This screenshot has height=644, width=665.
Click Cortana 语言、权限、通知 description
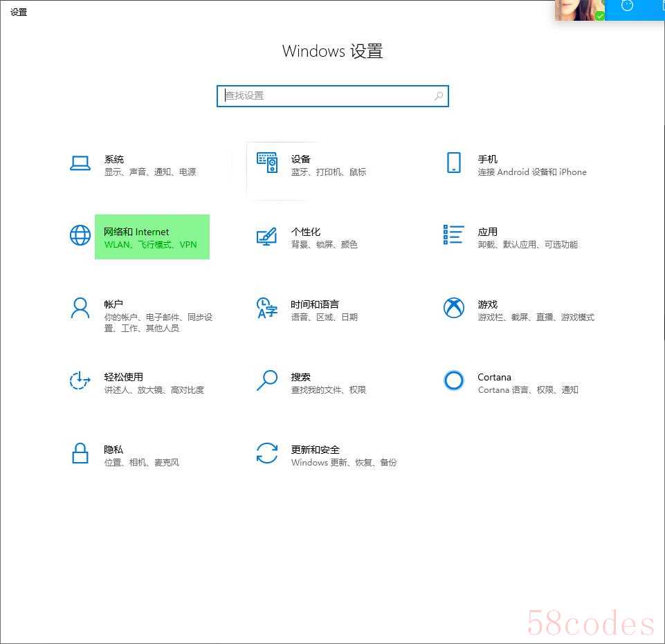pos(528,389)
